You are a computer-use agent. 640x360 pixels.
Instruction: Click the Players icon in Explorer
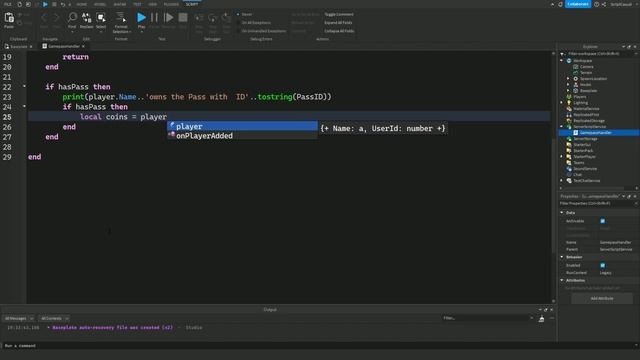569,97
